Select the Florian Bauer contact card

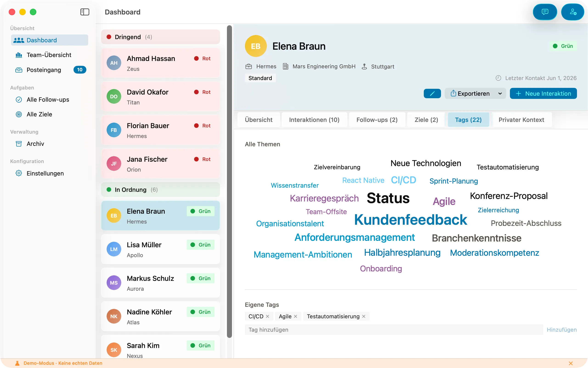tap(160, 130)
